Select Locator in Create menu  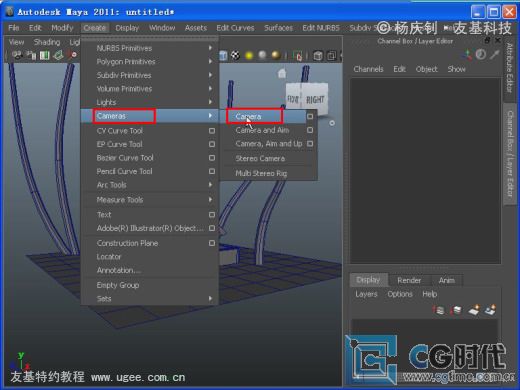point(109,257)
